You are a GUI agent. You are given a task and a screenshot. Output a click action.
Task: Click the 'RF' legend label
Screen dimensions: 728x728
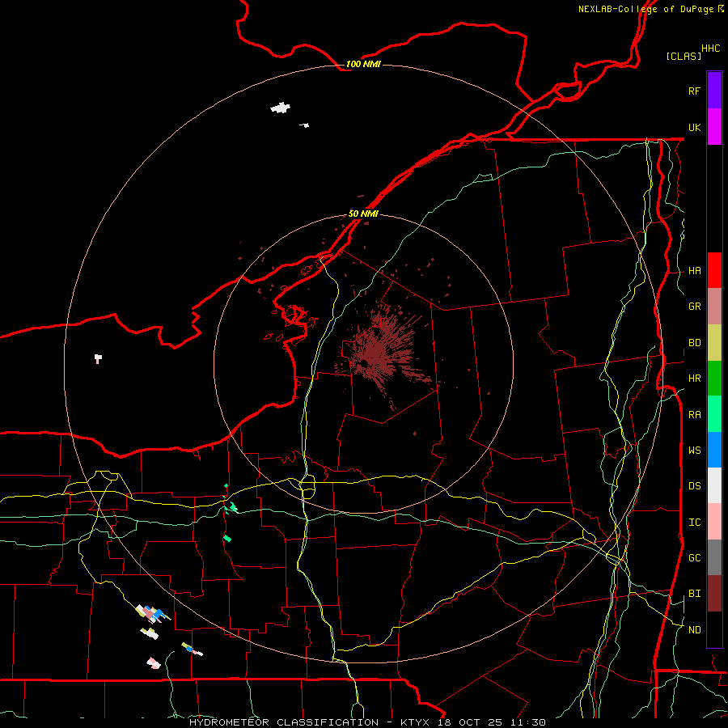[x=694, y=91]
